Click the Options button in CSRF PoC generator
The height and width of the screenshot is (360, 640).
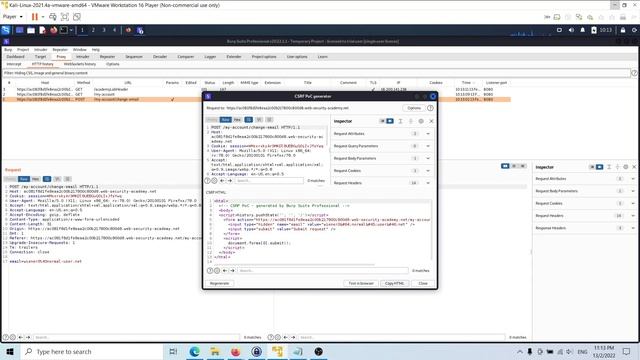413,108
